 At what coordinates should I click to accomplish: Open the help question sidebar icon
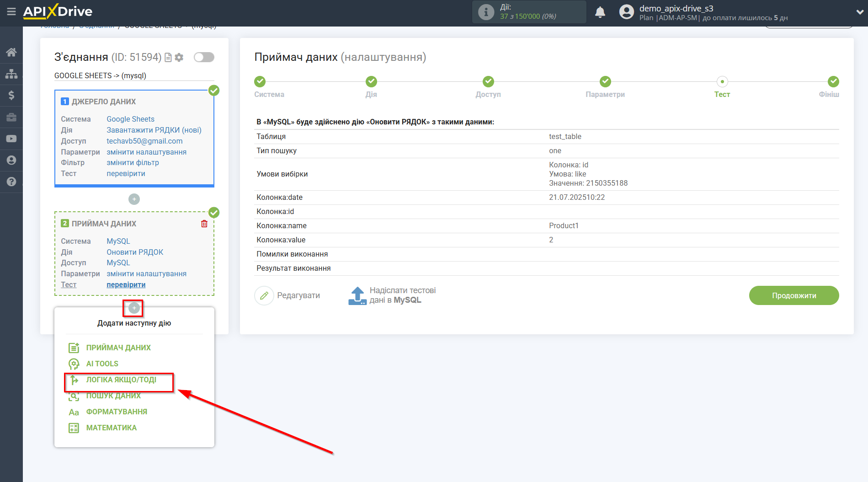pyautogui.click(x=11, y=182)
